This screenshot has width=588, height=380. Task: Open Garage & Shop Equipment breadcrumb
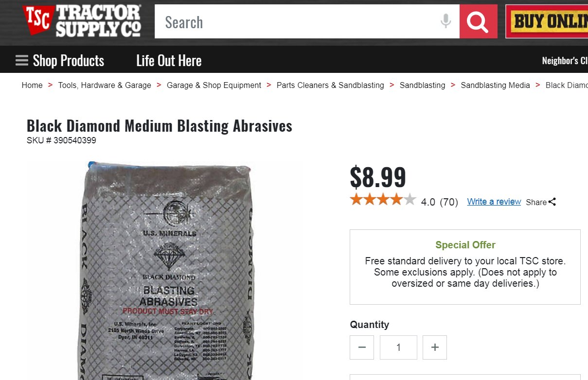coord(214,85)
